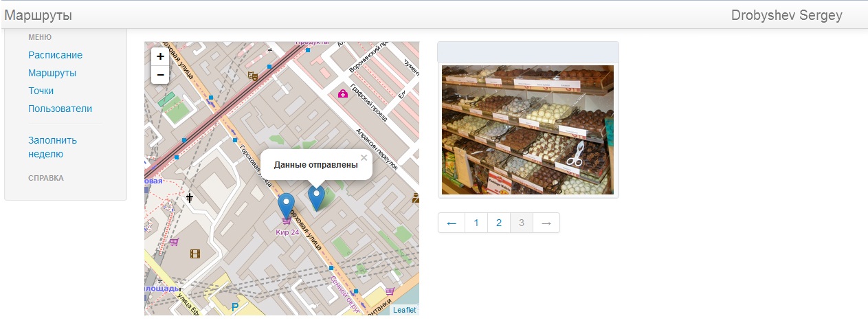Close the 'Данные отправлены' popup
Screen dimensions: 868x325
coord(364,157)
